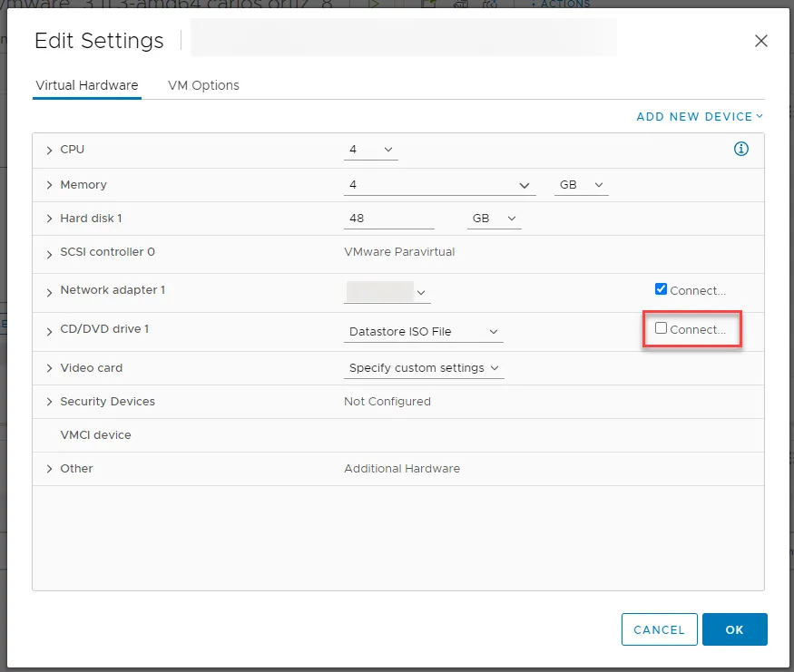Expand the Security Devices row
Screen dimensions: 794x672
(x=49, y=402)
